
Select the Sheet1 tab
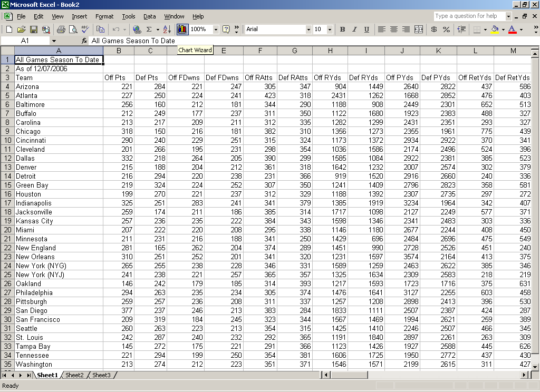[x=47, y=375]
